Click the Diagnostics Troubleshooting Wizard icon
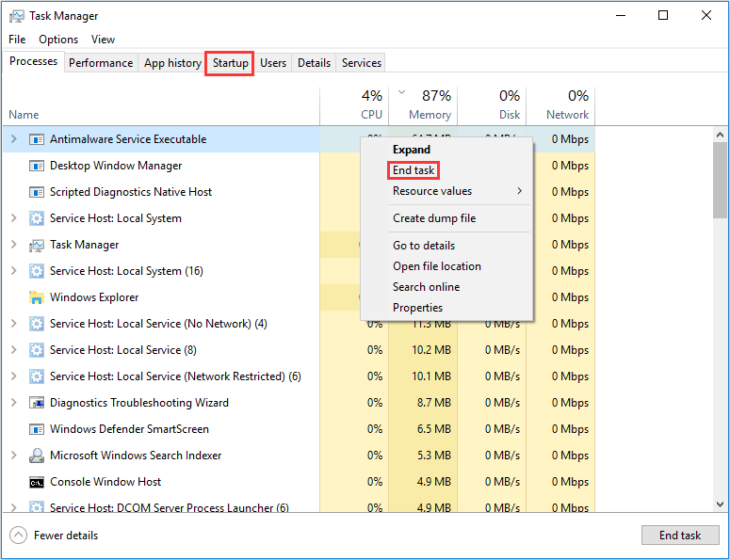Viewport: 730px width, 560px height. coord(37,402)
